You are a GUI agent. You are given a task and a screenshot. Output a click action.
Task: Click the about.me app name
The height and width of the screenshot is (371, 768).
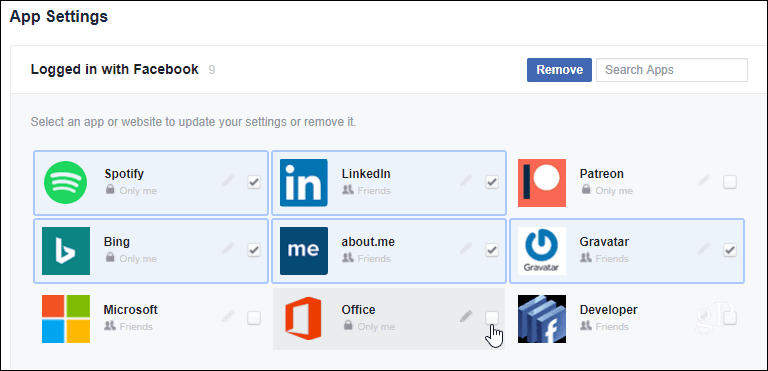(x=368, y=242)
